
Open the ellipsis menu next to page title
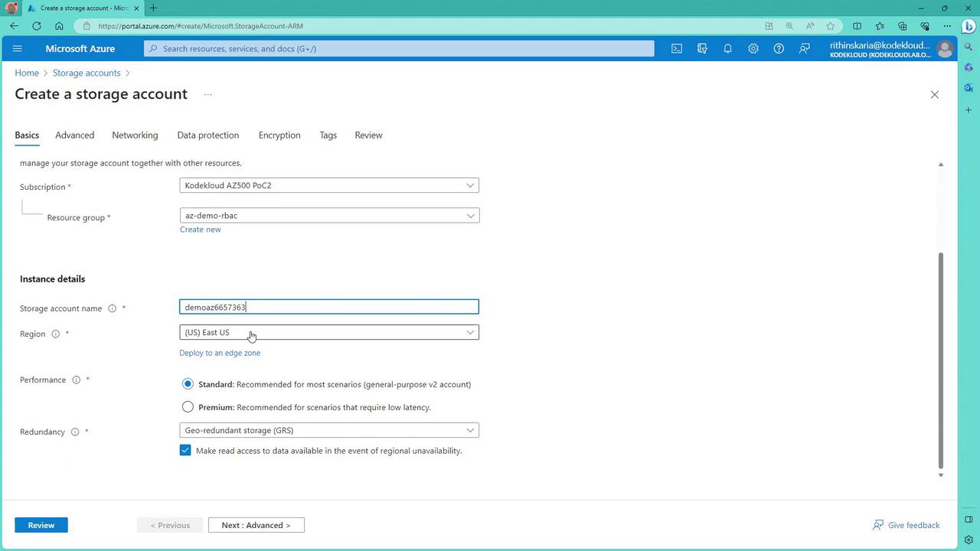point(207,95)
